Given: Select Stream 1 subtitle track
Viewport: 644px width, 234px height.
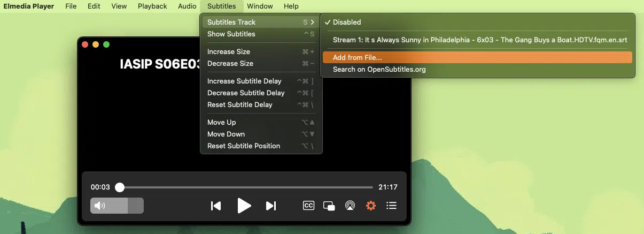Looking at the screenshot, I should click(x=479, y=40).
